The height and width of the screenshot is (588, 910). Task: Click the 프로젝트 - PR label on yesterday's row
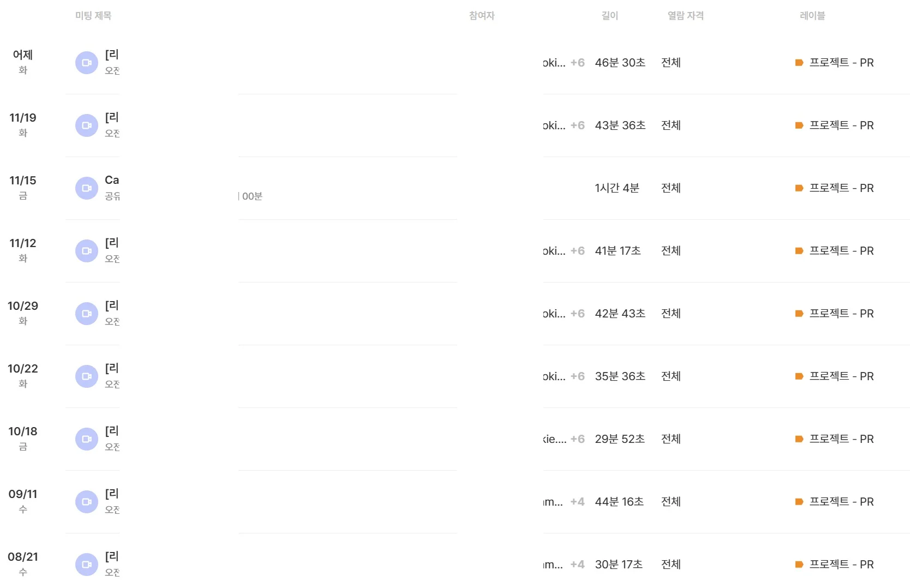(841, 63)
